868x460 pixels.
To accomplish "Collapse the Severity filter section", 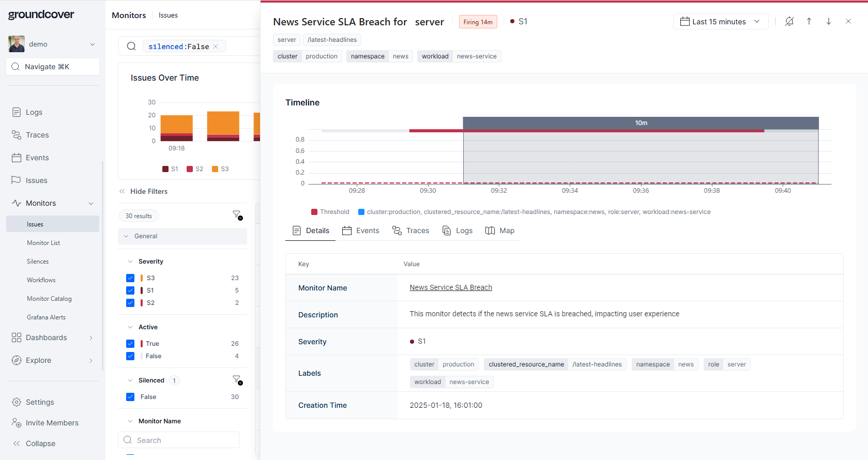I will click(x=130, y=262).
